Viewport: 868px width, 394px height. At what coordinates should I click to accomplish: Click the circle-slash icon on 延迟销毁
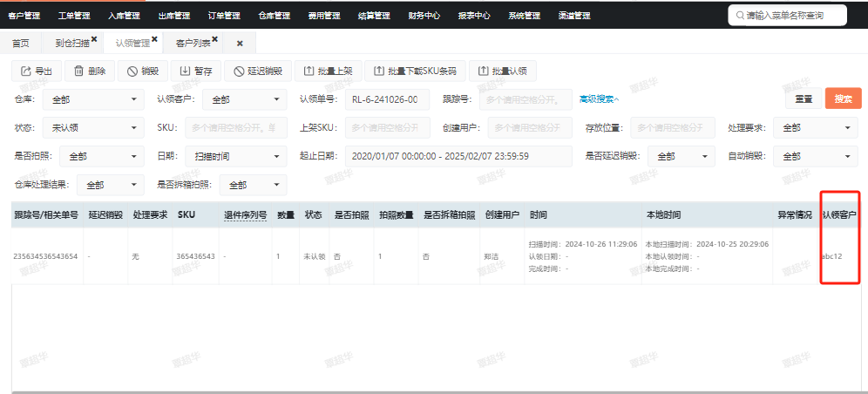click(x=239, y=71)
